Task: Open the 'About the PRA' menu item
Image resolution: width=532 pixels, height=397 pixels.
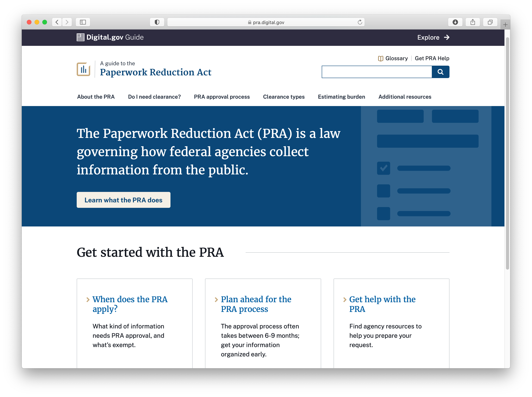Action: 96,97
